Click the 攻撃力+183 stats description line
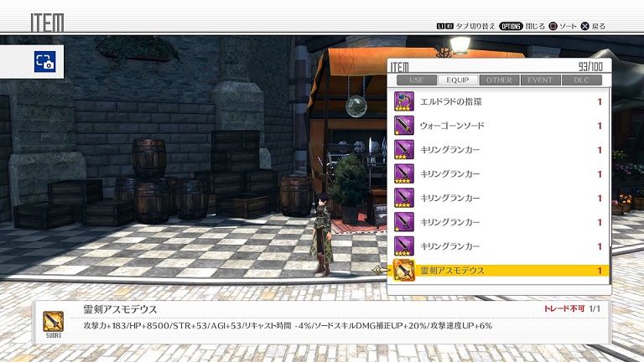 [x=288, y=326]
